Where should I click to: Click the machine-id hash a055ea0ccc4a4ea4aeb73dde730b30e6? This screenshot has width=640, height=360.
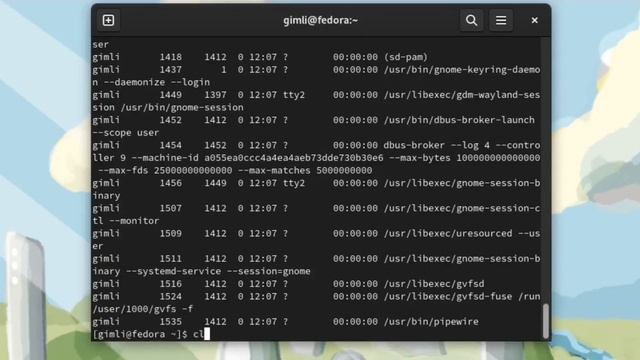[294, 158]
